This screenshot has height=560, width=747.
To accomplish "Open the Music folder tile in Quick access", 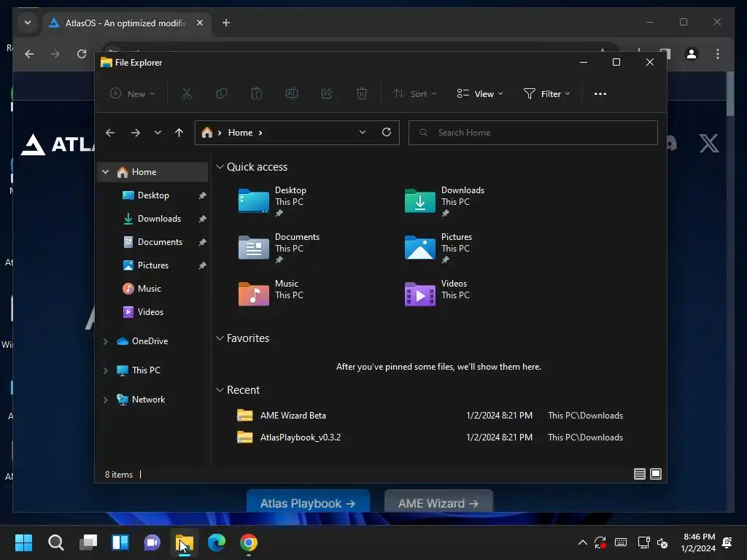I will [271, 293].
